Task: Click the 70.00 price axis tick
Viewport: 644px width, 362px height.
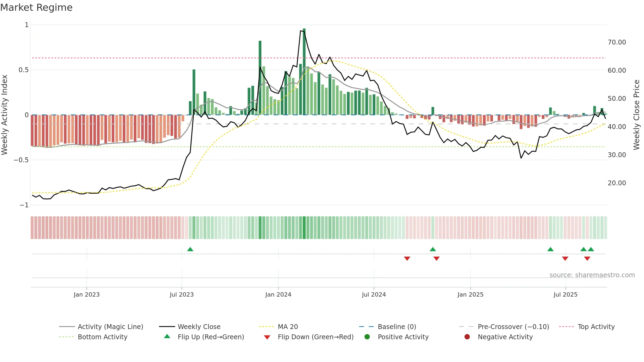Action: click(x=617, y=42)
